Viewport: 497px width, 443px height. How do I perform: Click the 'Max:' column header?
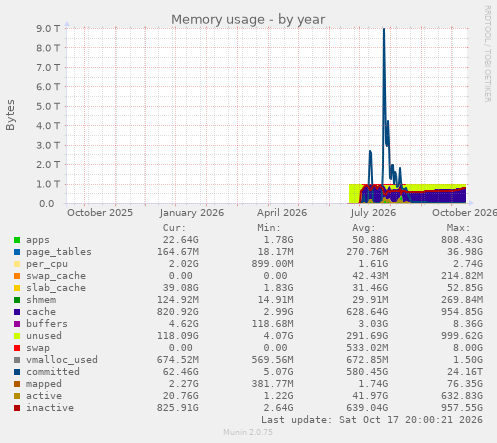[458, 228]
